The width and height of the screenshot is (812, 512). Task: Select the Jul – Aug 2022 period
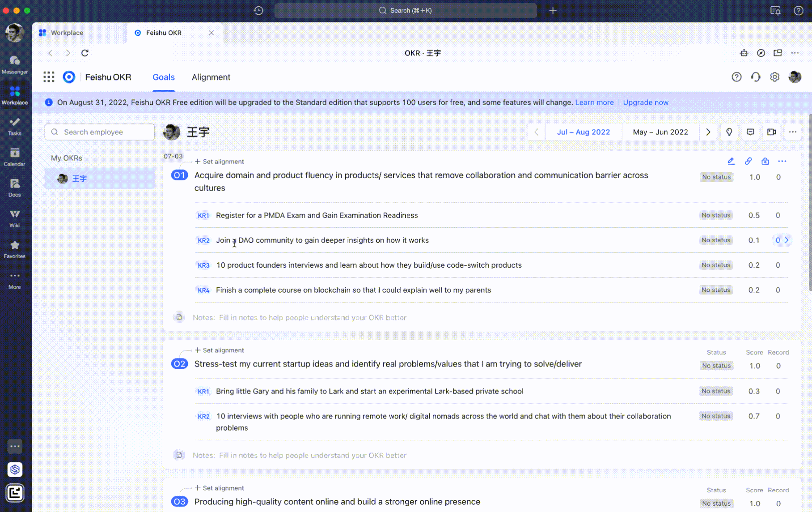(x=584, y=132)
